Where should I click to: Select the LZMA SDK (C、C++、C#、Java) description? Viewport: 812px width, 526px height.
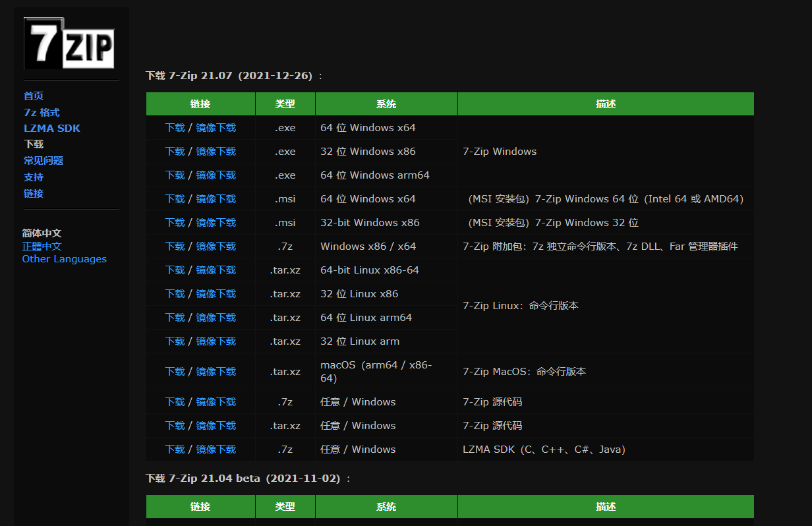pyautogui.click(x=544, y=450)
